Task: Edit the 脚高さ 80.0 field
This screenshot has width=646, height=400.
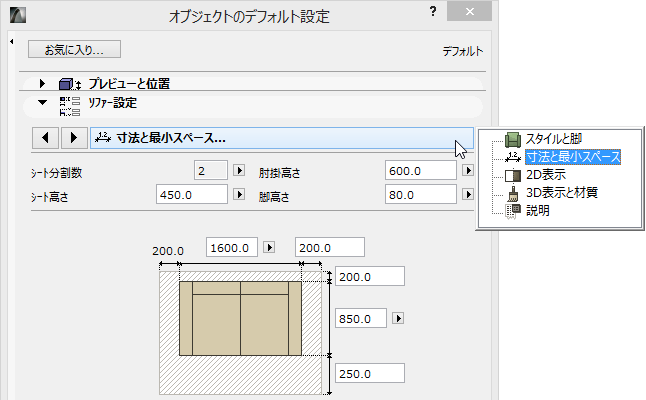Action: (x=421, y=194)
